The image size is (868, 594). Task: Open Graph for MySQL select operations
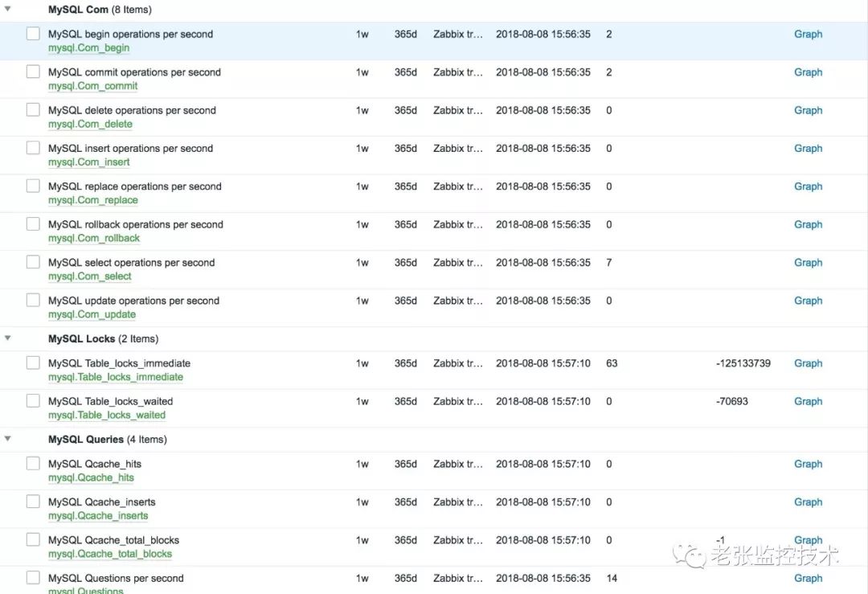pos(808,262)
